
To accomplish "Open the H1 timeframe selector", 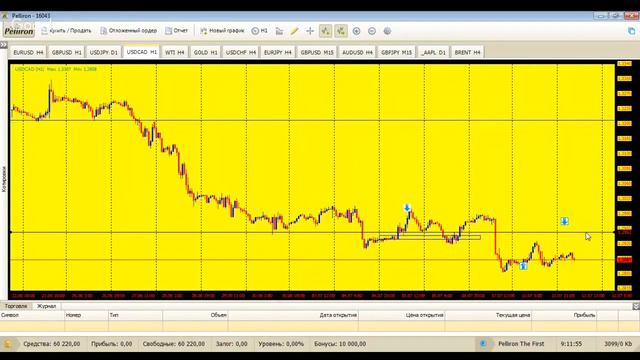I will tap(260, 31).
